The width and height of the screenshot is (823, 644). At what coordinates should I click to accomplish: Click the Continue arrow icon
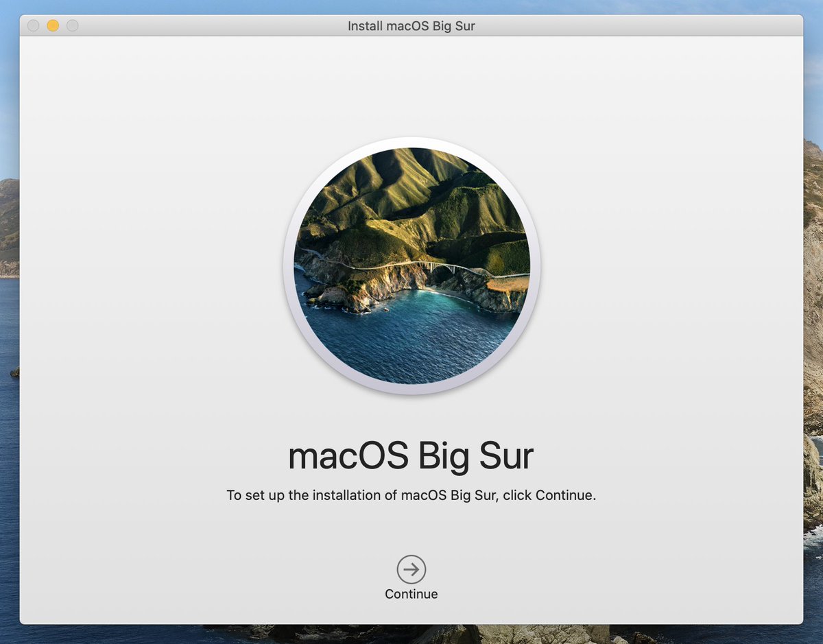411,569
